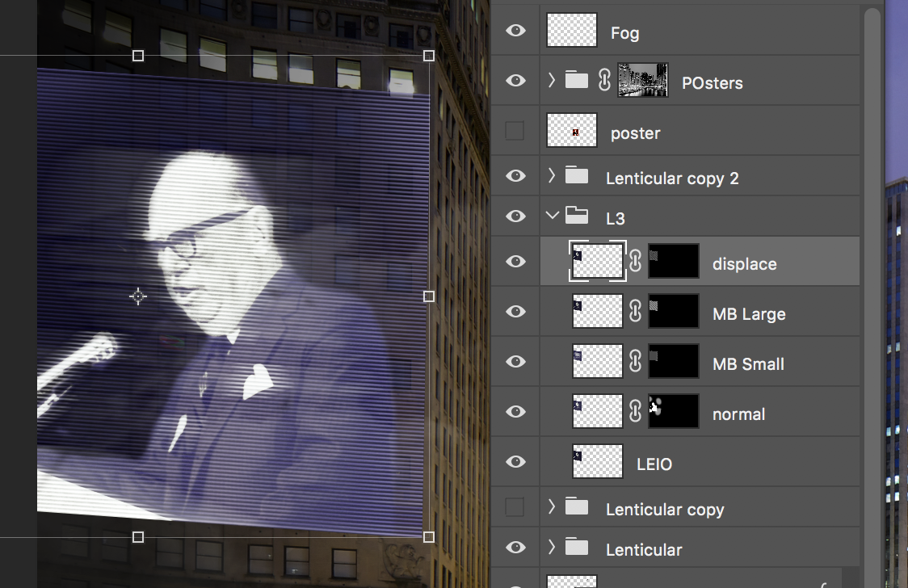
Task: Click the top-center transform handle
Action: [x=138, y=56]
